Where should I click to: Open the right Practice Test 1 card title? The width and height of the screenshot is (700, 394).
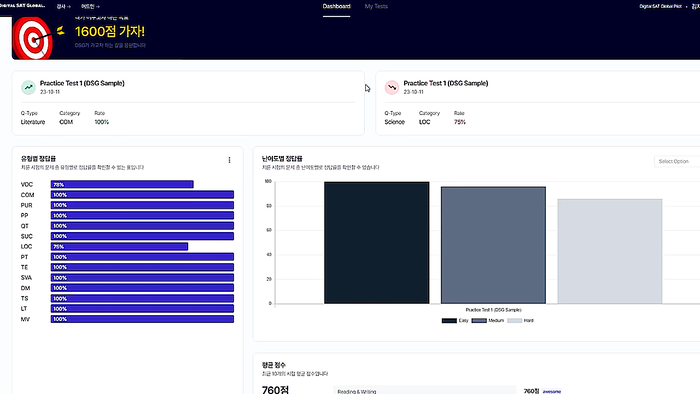click(446, 83)
